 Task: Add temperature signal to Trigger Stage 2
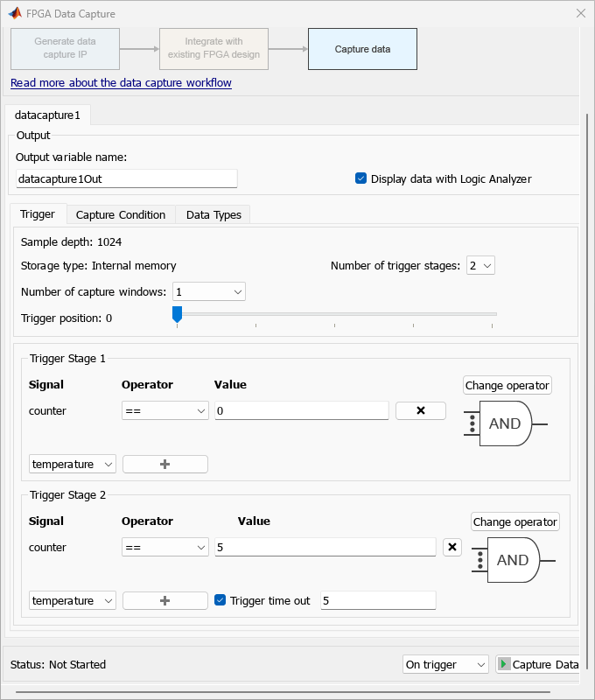[164, 601]
